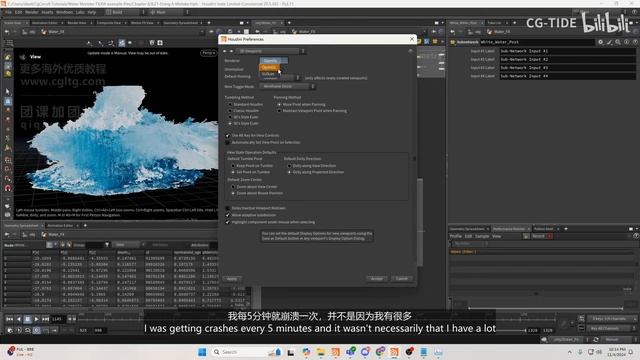The height and width of the screenshot is (360, 640).
Task: Open the Render menu
Action: click(x=31, y=12)
